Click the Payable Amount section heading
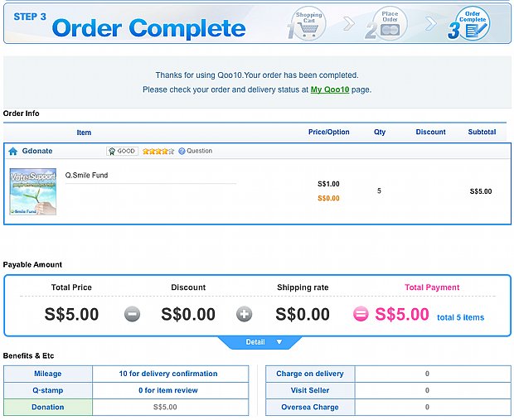 (32, 265)
